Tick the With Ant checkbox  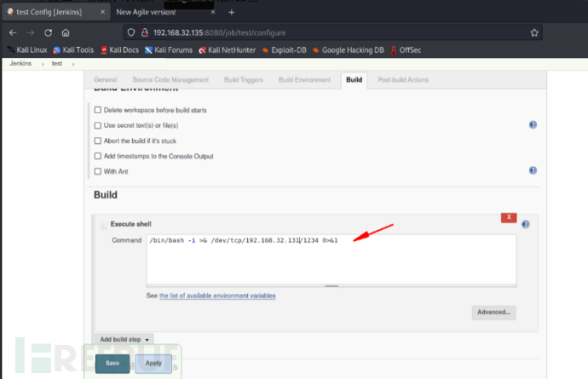pos(98,171)
